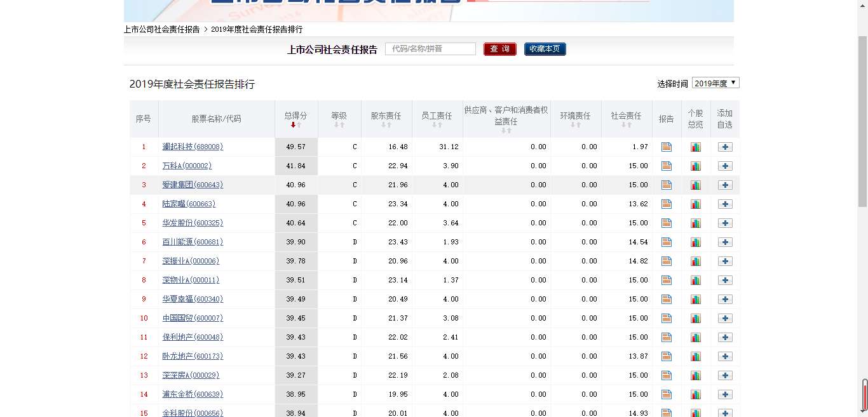Image resolution: width=868 pixels, height=417 pixels.
Task: Open stock link 深物业A(000011)
Action: pos(191,280)
